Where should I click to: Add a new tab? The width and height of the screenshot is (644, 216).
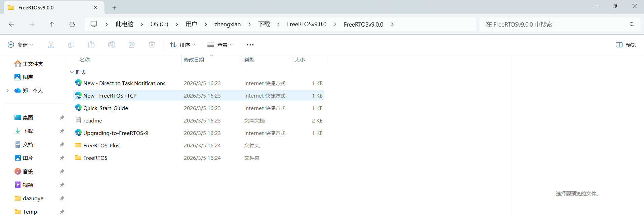[114, 7]
